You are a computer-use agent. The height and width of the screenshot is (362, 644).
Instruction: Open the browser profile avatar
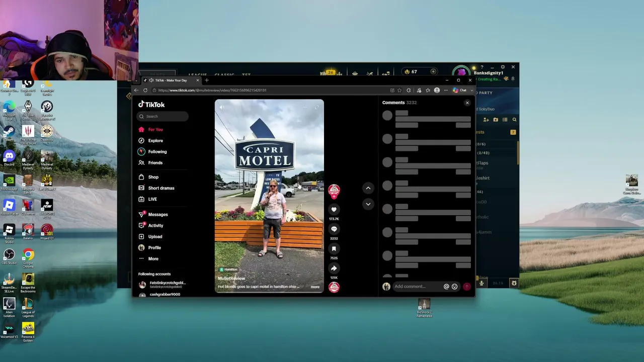pyautogui.click(x=437, y=90)
